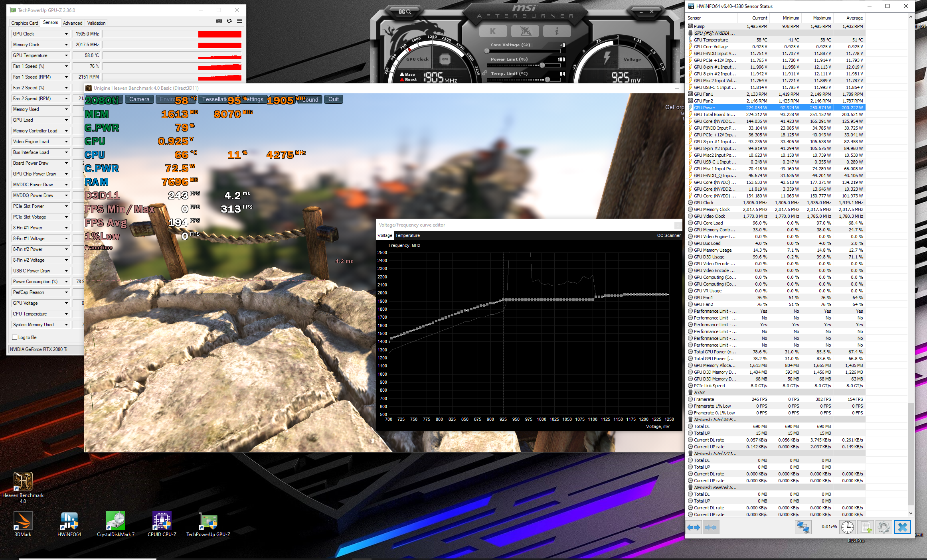Toggle power and temp limit link icon
The image size is (927, 560).
tap(484, 73)
